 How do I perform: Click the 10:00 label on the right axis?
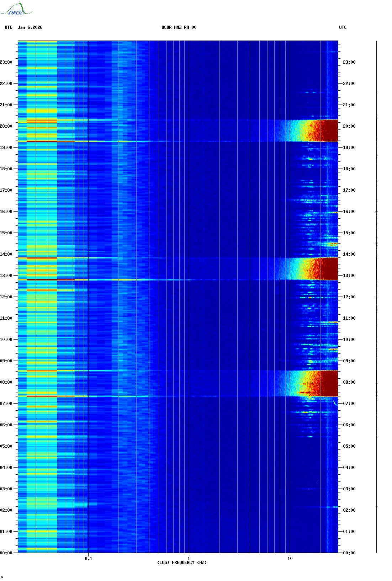coord(349,340)
